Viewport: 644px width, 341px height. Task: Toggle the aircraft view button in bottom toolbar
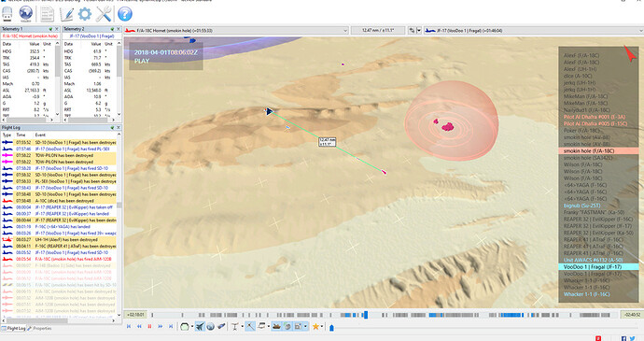tap(200, 327)
